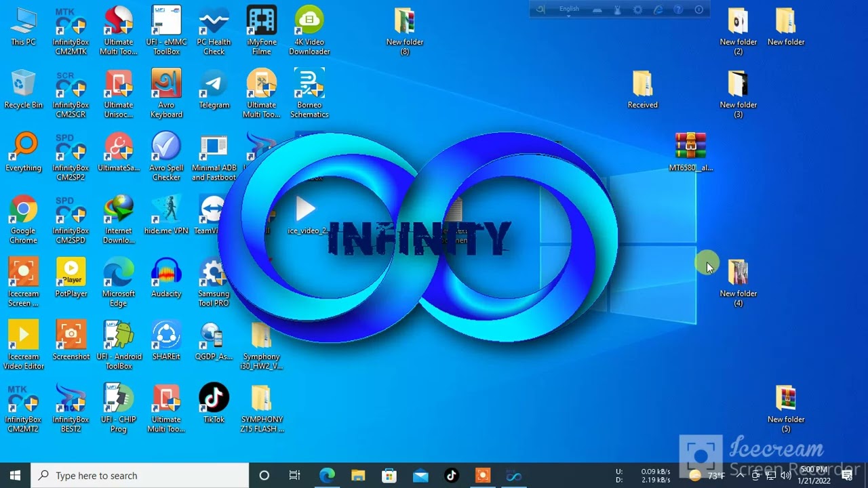
Task: Open Avro toolbar web browser icon
Action: pos(658,9)
